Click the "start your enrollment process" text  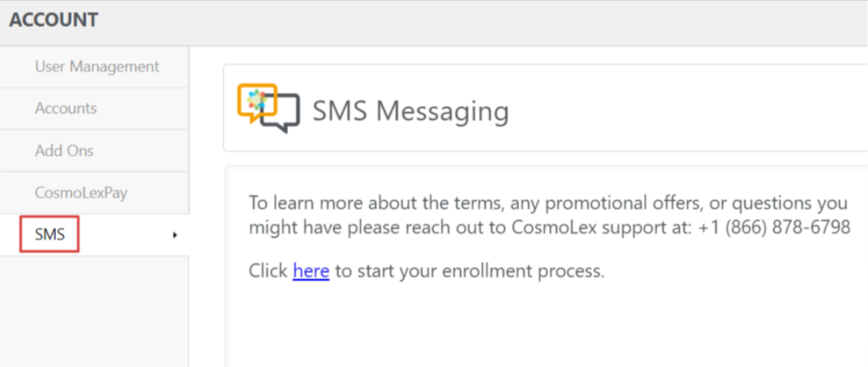tap(478, 271)
